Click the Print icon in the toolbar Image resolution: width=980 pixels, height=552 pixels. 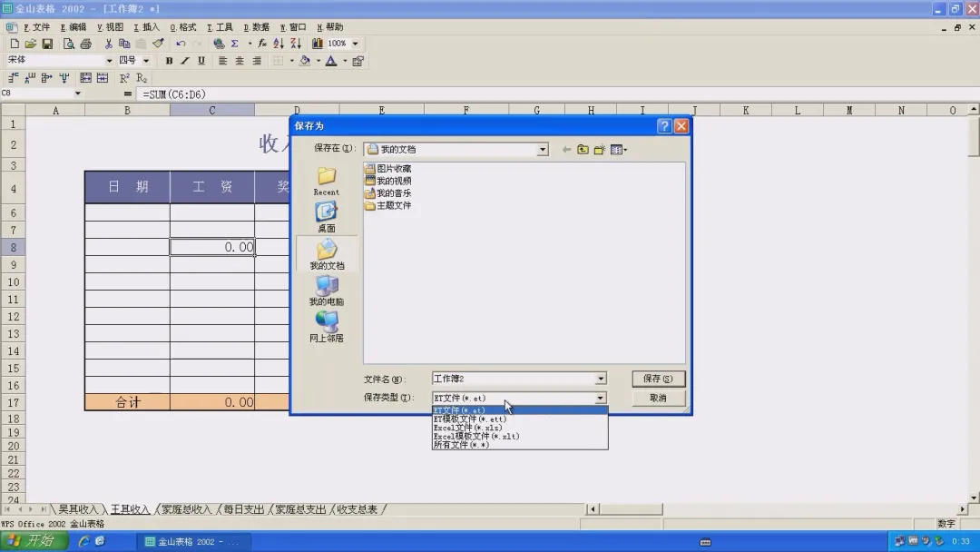coord(85,44)
